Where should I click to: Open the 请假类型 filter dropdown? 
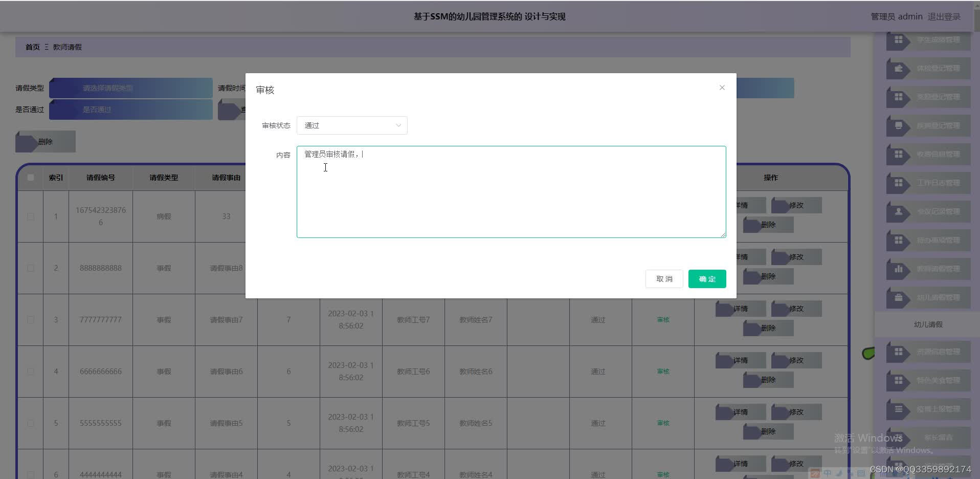(131, 88)
